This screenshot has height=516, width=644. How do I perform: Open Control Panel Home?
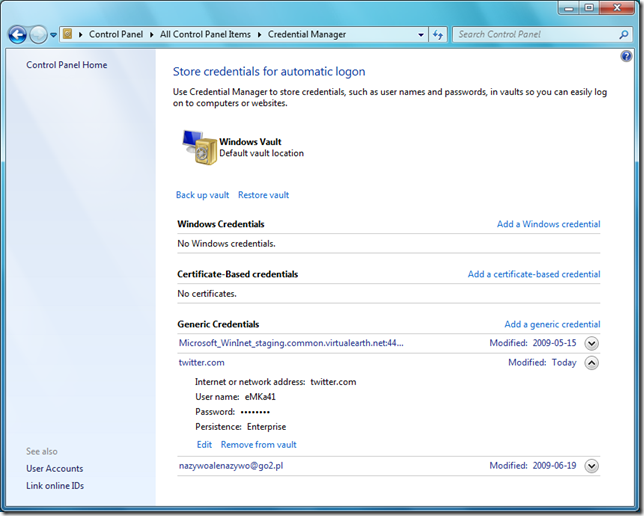67,65
